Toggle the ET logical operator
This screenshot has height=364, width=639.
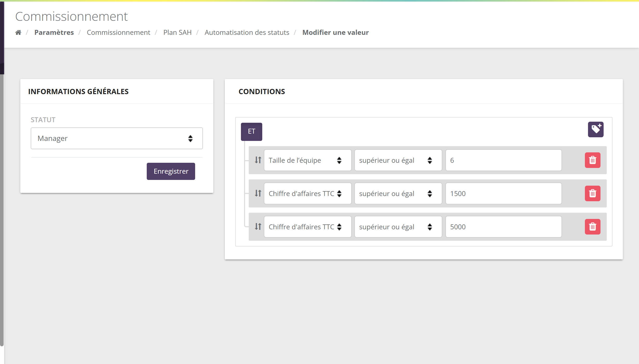[251, 132]
